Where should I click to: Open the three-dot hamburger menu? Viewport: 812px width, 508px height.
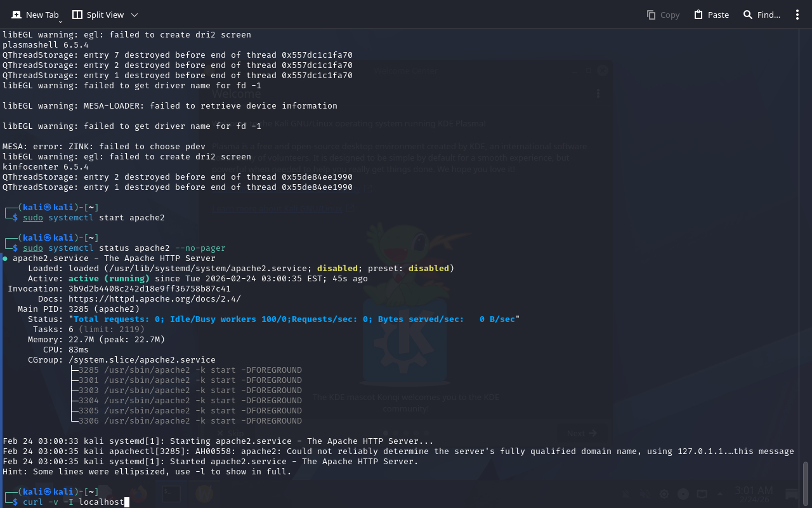tap(797, 15)
